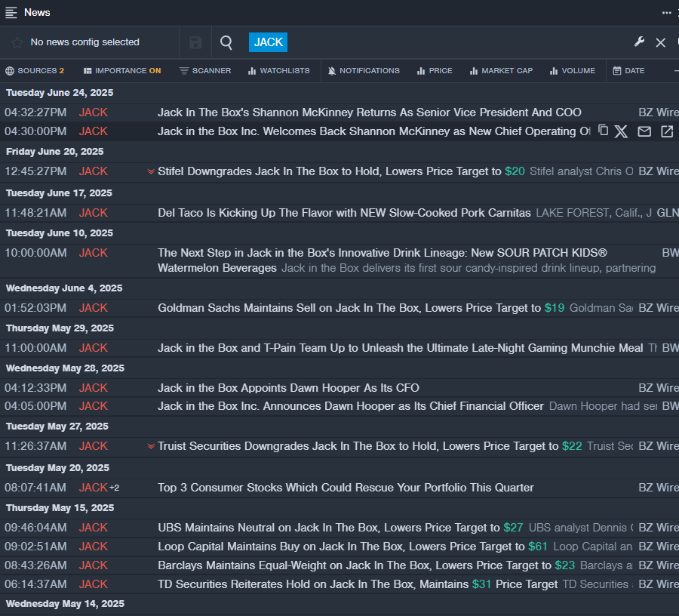Click JACK ticker in 12:45:27PM row
The image size is (679, 616).
pyautogui.click(x=93, y=171)
